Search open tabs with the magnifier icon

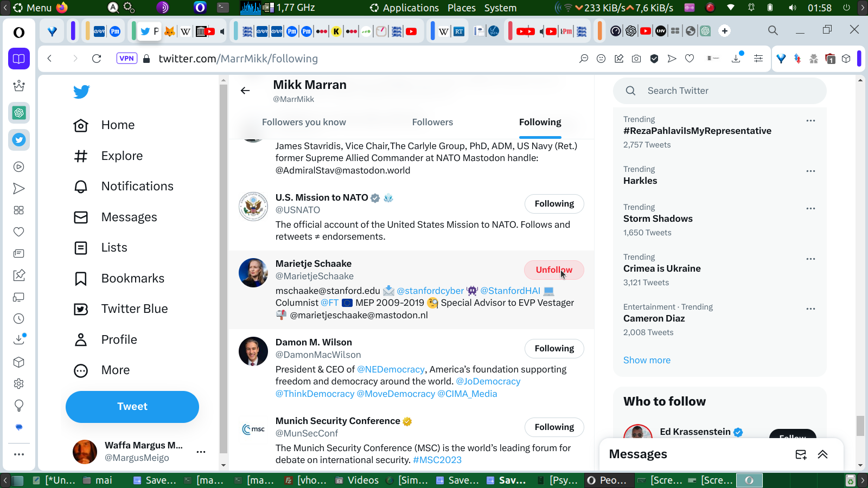coord(773,30)
